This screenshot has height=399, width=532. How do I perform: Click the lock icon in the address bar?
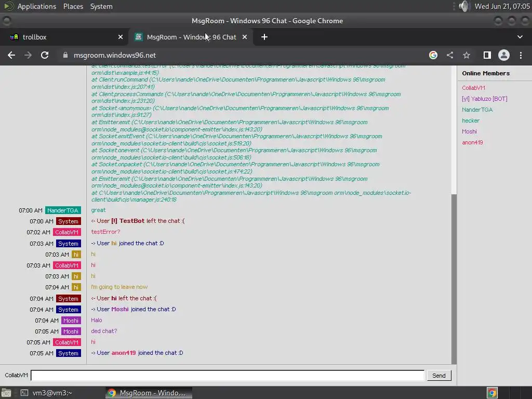[65, 55]
